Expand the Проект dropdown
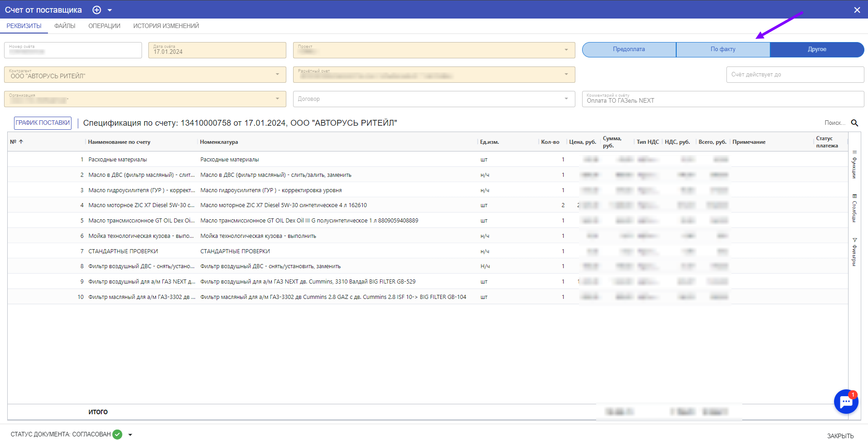 566,50
